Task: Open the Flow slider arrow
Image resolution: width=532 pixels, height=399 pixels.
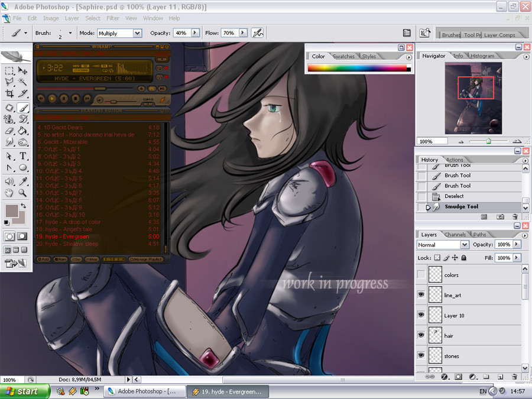Action: point(243,33)
